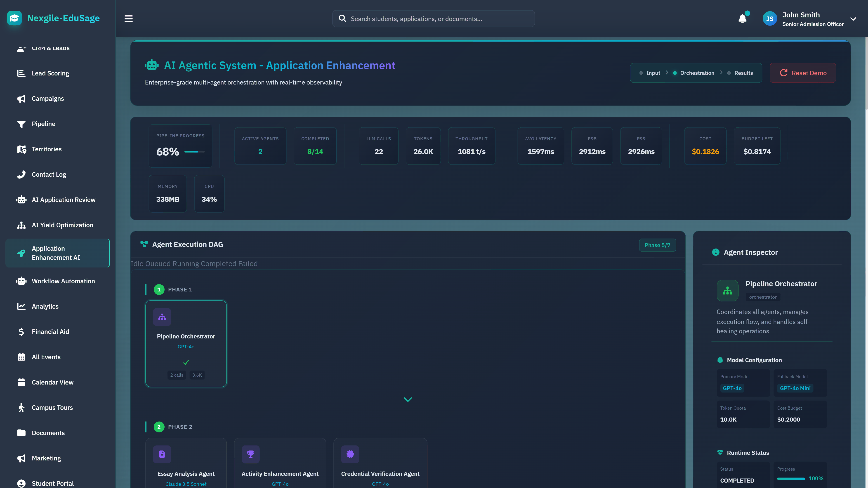Select the Campaigns megaphone icon
Viewport: 868px width, 488px height.
tap(21, 98)
